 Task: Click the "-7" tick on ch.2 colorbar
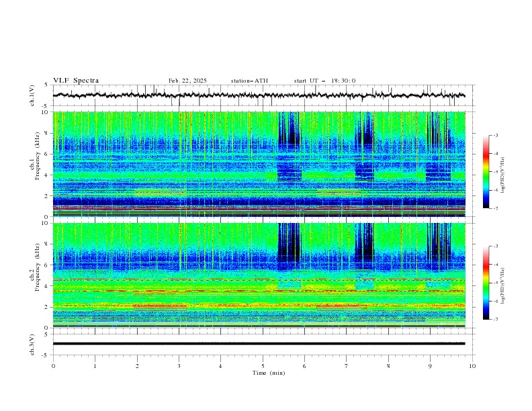495,319
